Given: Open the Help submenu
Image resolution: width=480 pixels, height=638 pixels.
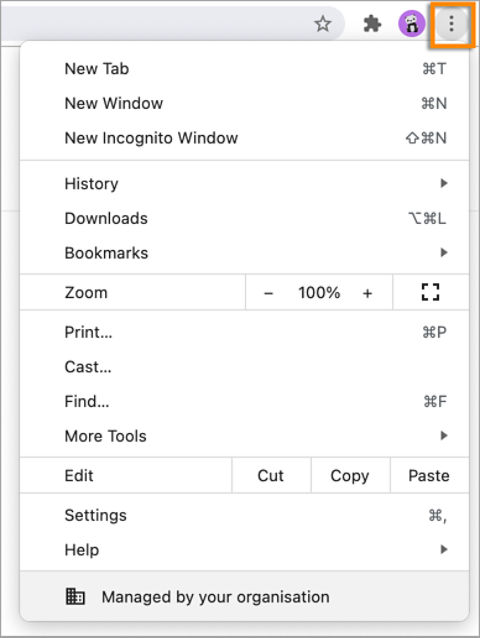Looking at the screenshot, I should (x=244, y=550).
